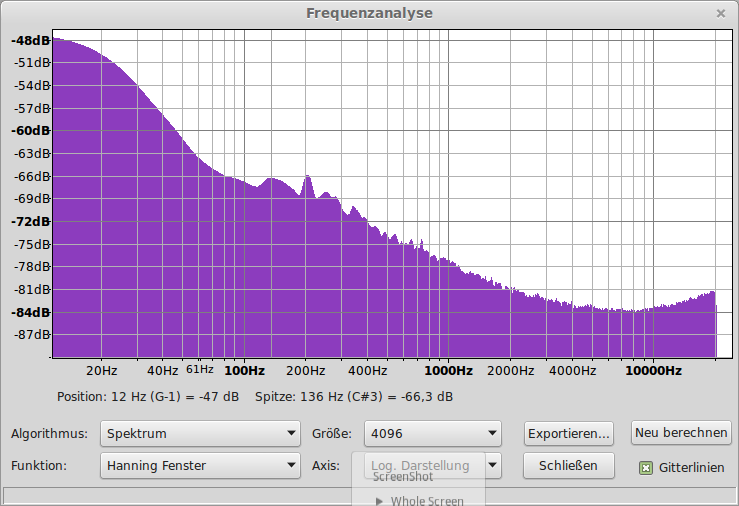Click the -48dB axis label

pyautogui.click(x=30, y=41)
